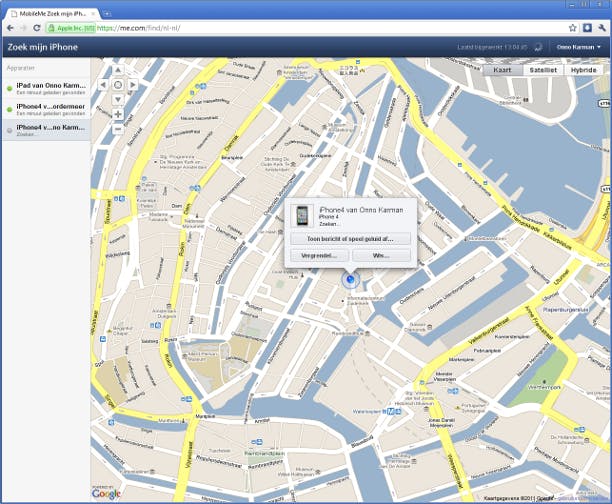The image size is (612, 504).
Task: Close the MobileMe Zoek mijn iPhone tab
Action: click(93, 14)
